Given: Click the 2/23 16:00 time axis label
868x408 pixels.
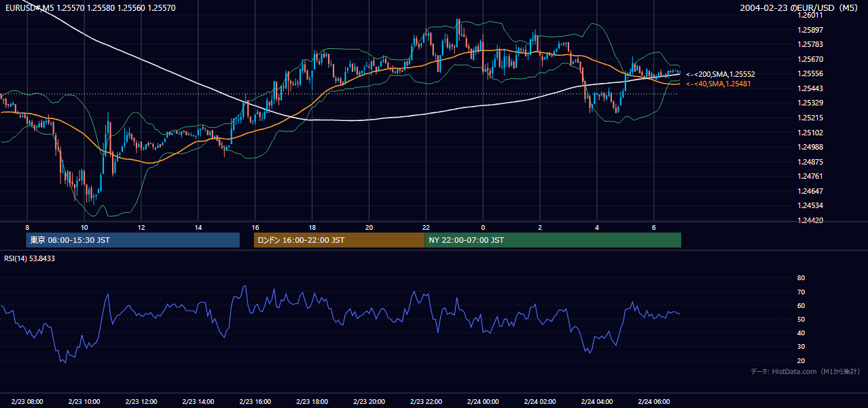Looking at the screenshot, I should [255, 402].
